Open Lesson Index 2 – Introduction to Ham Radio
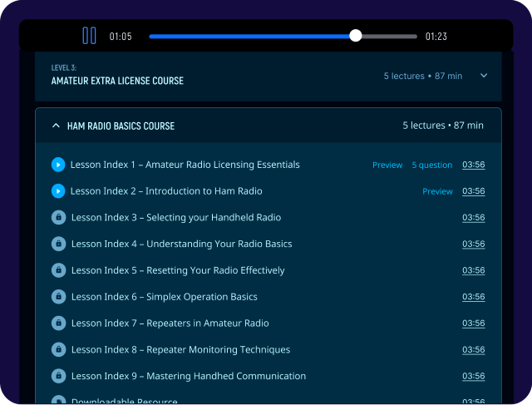 coord(166,191)
